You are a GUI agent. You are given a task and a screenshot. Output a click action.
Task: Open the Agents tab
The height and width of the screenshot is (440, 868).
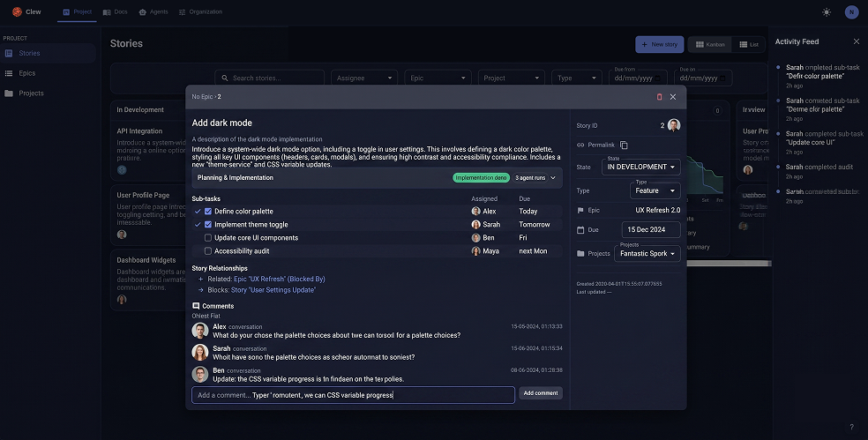[153, 11]
